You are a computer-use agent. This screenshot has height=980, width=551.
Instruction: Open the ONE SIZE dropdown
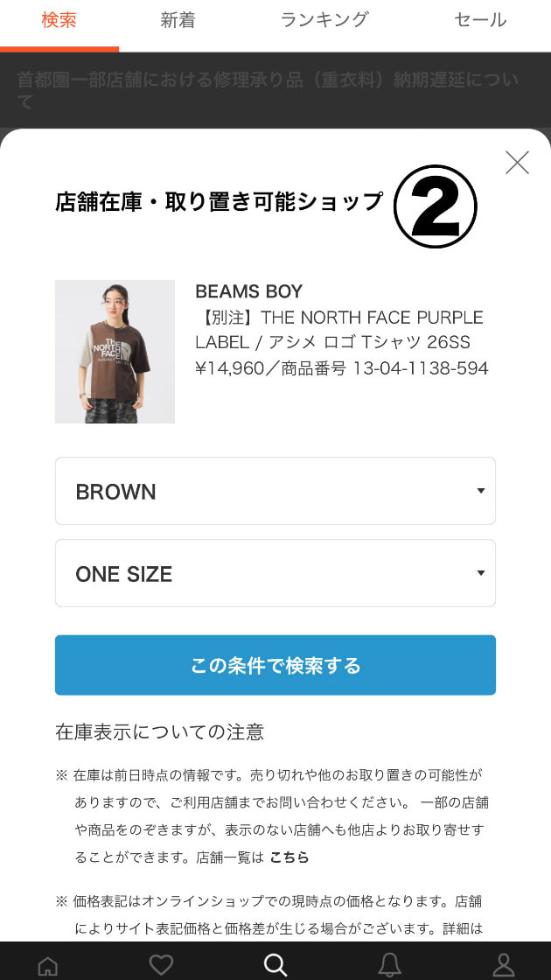click(275, 573)
